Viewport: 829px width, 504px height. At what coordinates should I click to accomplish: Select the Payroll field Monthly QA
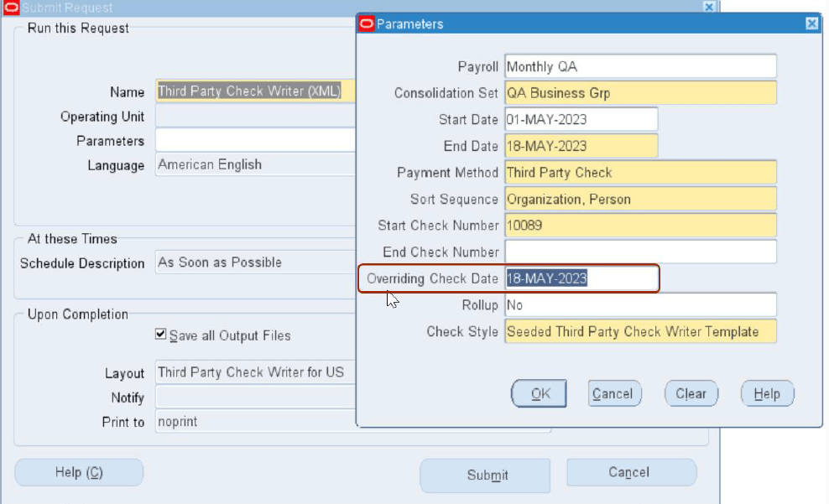click(640, 66)
